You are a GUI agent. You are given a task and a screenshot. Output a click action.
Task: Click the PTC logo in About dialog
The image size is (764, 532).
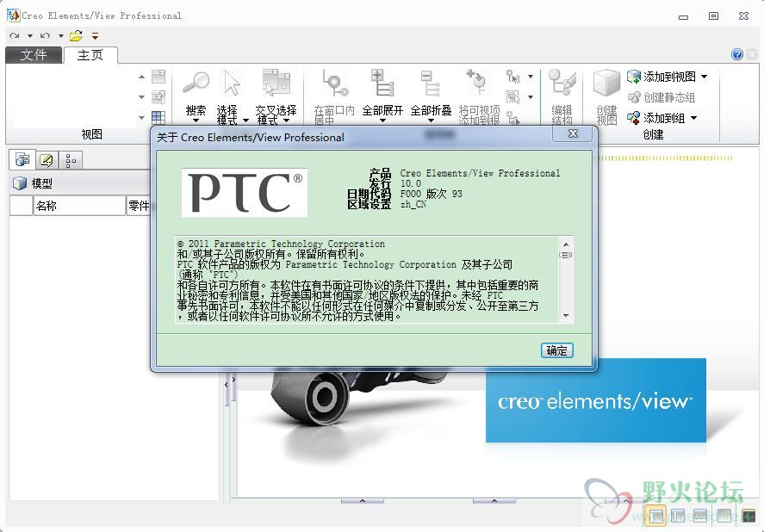click(245, 193)
